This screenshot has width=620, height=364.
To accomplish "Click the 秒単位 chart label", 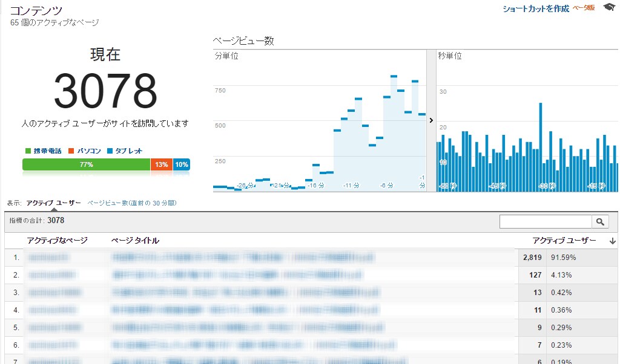I will pyautogui.click(x=450, y=56).
